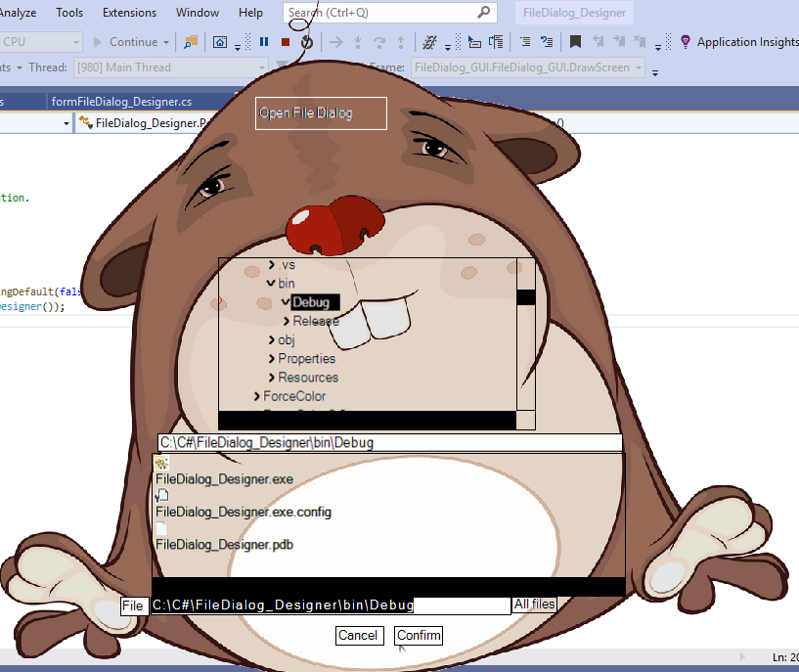This screenshot has height=672, width=799.
Task: Click the Show Next Statement arrow icon
Action: [x=335, y=42]
